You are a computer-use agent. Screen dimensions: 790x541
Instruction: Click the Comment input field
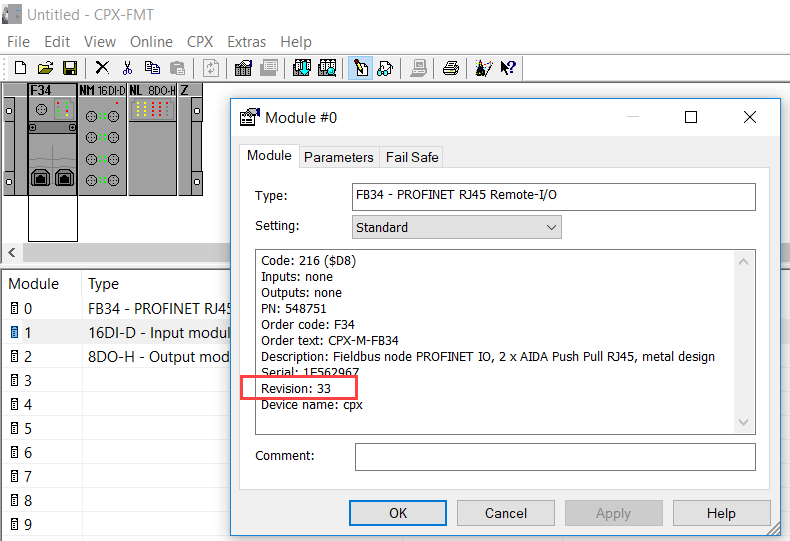pos(555,457)
